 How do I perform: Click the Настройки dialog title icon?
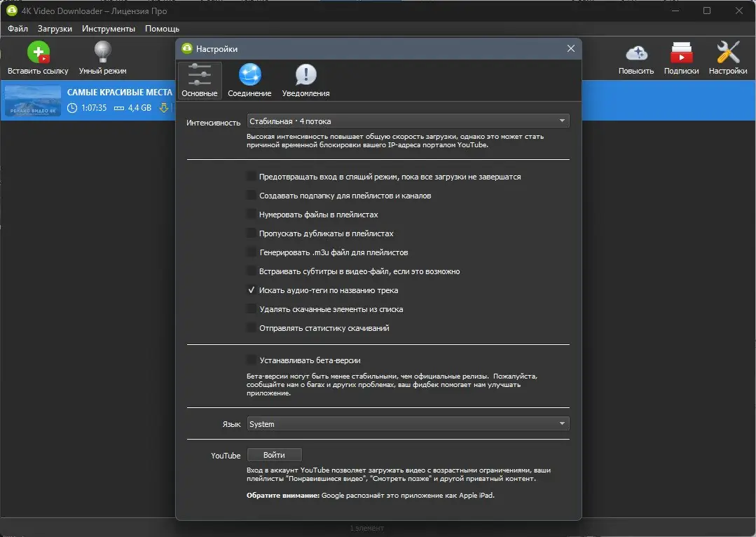coord(187,48)
